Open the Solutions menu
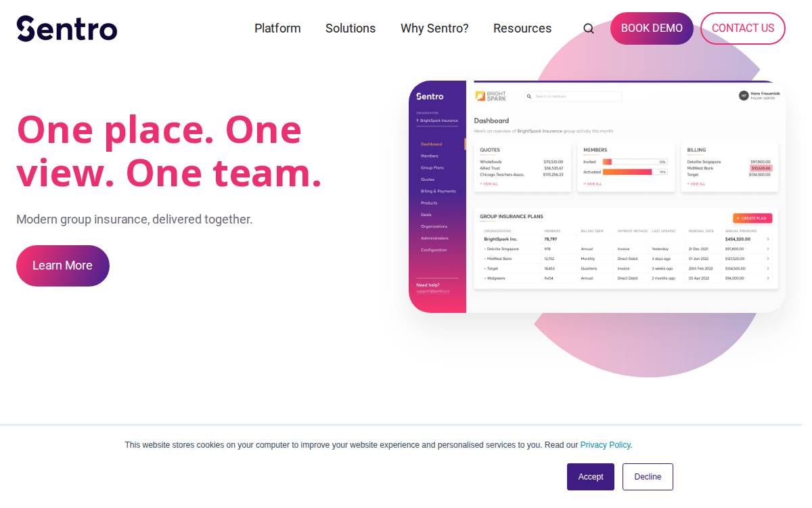Screen dimensions: 812x508 pos(351,28)
